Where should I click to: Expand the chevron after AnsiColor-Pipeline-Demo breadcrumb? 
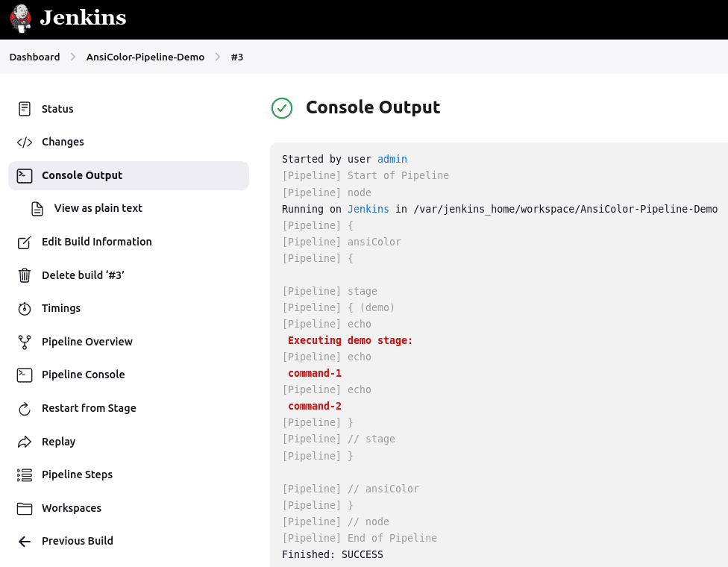[x=218, y=57]
